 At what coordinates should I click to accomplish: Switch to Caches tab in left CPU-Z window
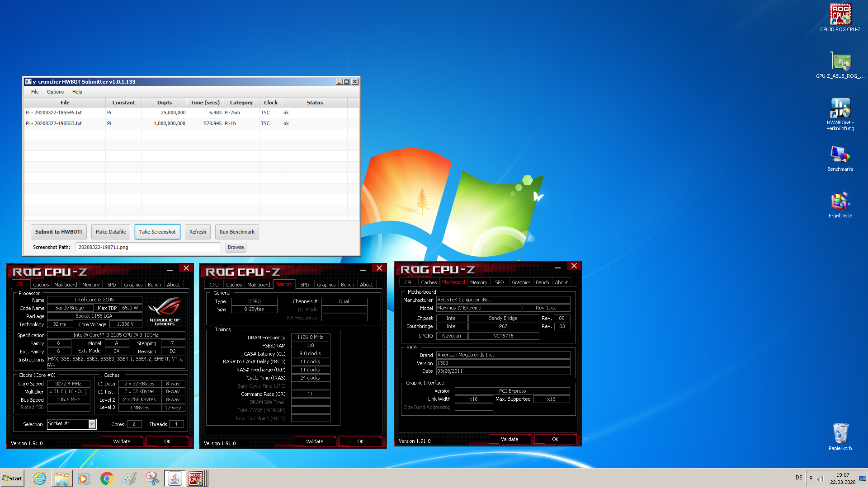41,285
